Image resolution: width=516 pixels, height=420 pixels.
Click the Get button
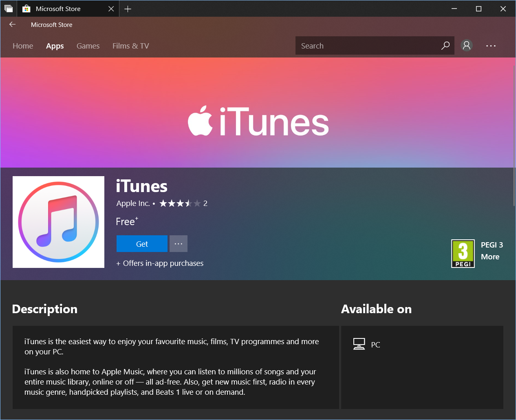[x=142, y=243]
